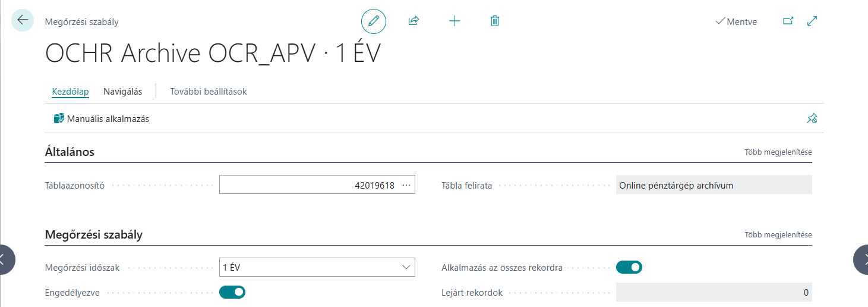Open page in new window icon
This screenshot has width=868, height=307.
tap(788, 21)
